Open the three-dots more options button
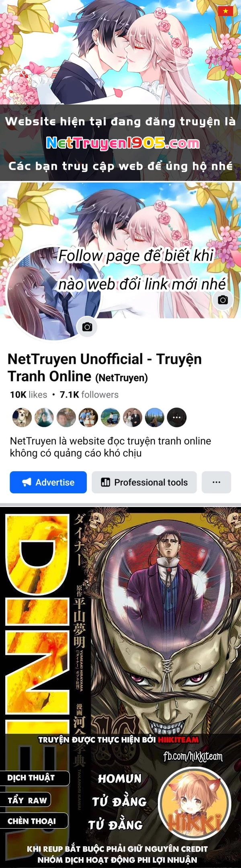 [x=216, y=482]
